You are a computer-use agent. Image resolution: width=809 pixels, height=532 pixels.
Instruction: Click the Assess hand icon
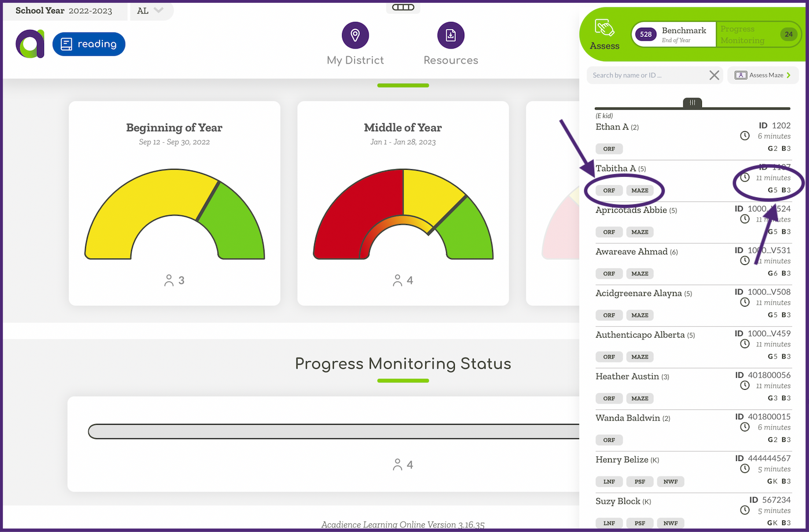pyautogui.click(x=604, y=28)
